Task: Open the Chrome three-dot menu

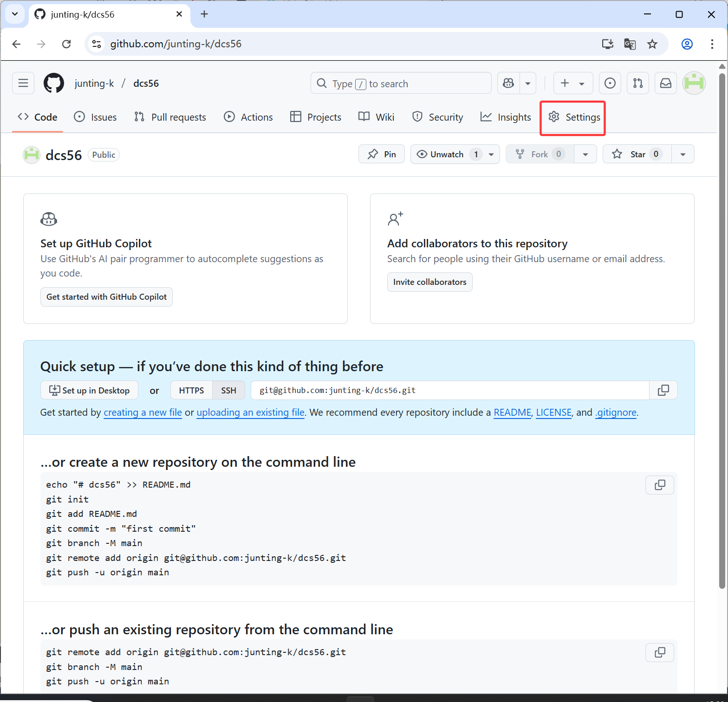Action: tap(712, 44)
